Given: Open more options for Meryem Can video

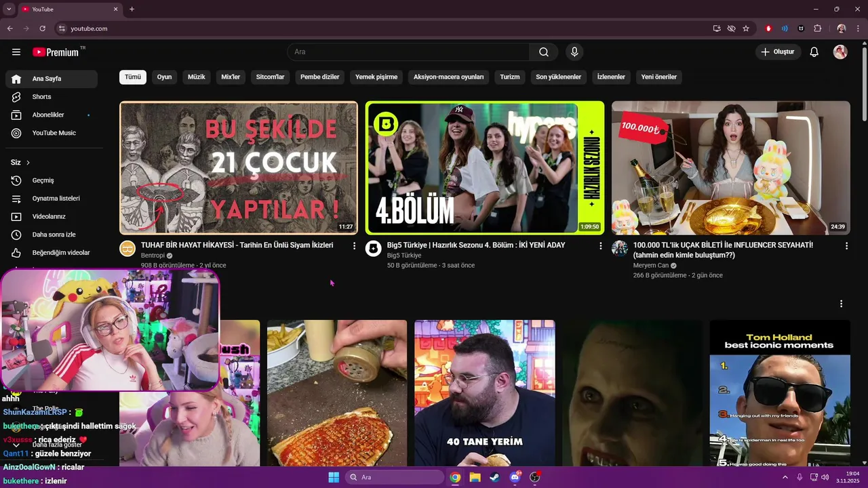Looking at the screenshot, I should (x=846, y=246).
